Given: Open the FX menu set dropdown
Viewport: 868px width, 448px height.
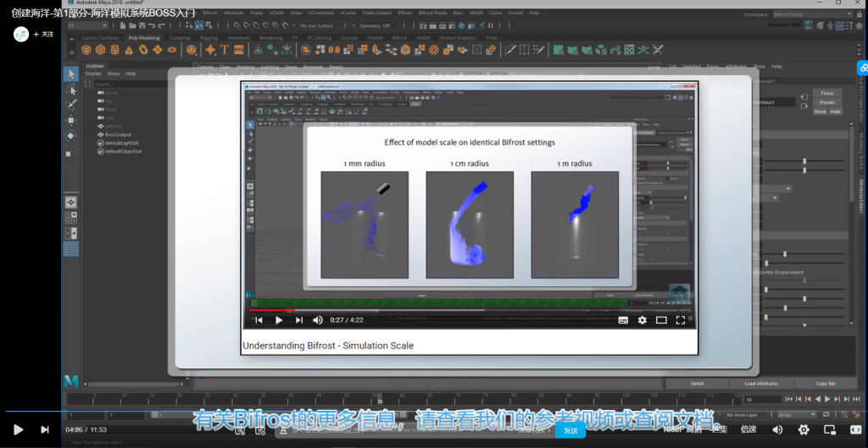Looking at the screenshot, I should click(x=88, y=25).
